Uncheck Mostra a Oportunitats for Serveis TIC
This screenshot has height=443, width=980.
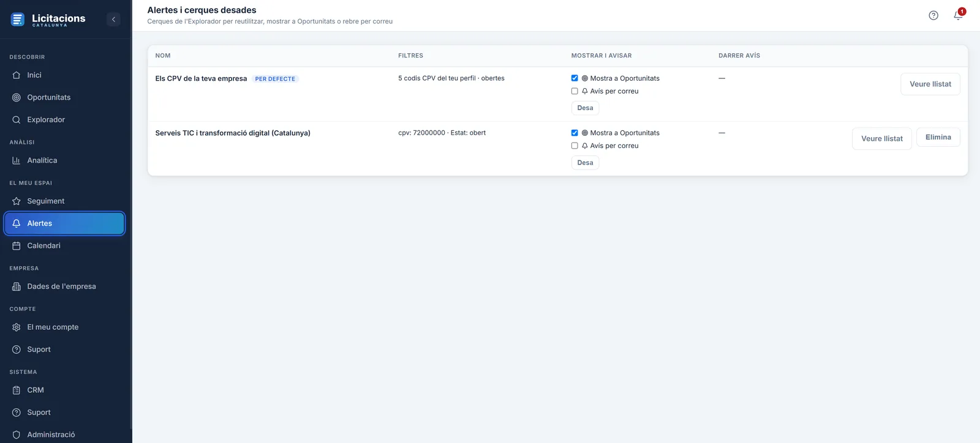coord(575,133)
